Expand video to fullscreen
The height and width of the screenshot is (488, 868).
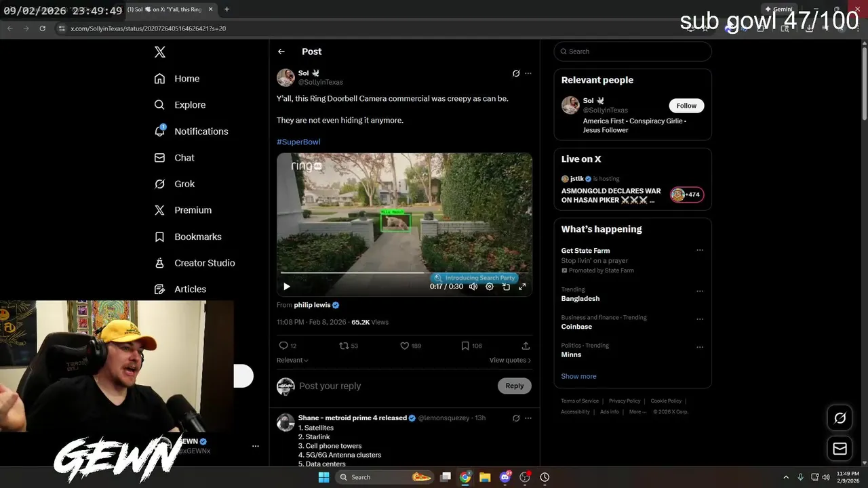(522, 287)
